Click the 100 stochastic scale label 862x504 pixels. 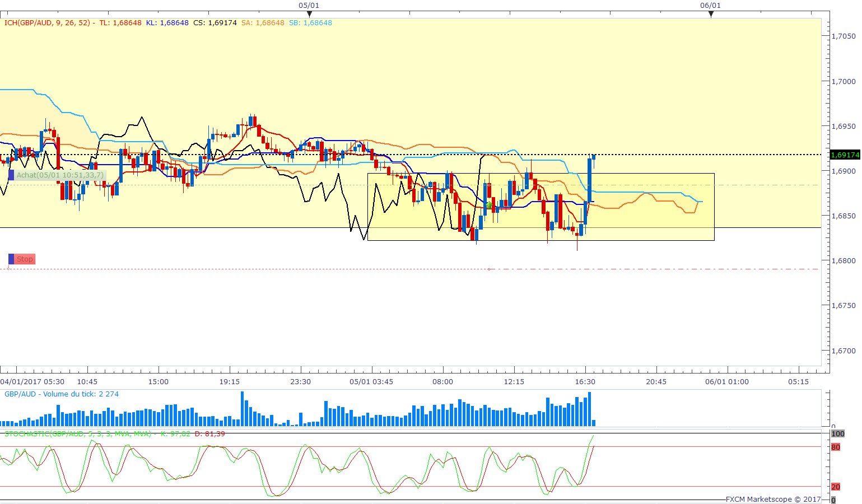pos(837,434)
